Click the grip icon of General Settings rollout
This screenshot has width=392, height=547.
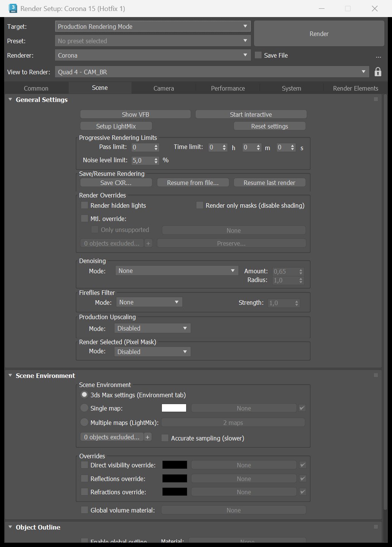(376, 99)
